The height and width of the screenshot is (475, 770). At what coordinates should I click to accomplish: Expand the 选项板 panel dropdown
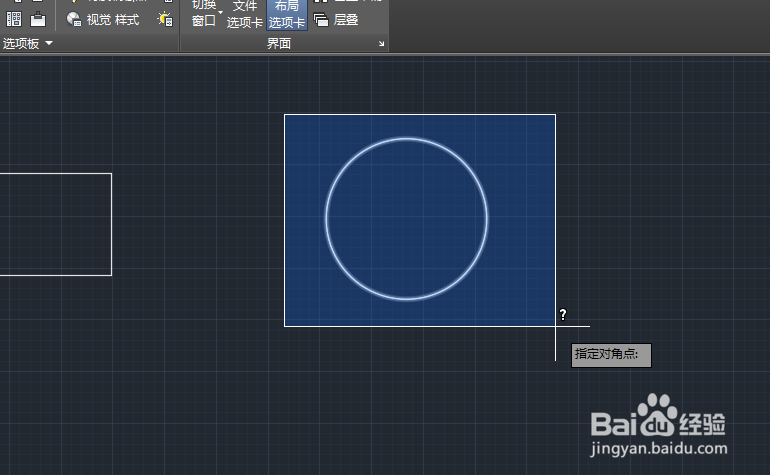coord(28,44)
